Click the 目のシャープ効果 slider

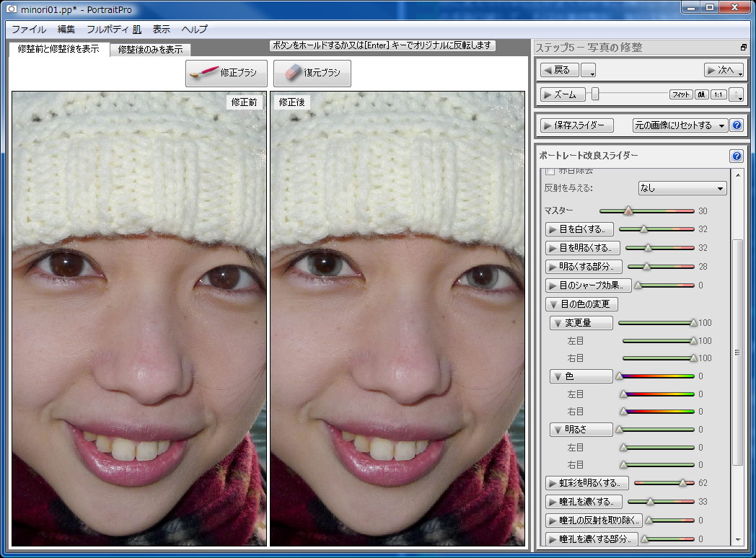[664, 285]
